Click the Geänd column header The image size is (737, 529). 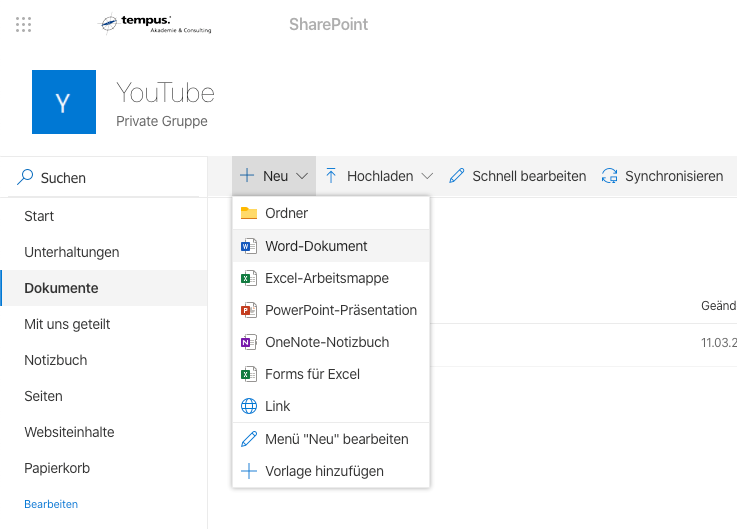(719, 306)
